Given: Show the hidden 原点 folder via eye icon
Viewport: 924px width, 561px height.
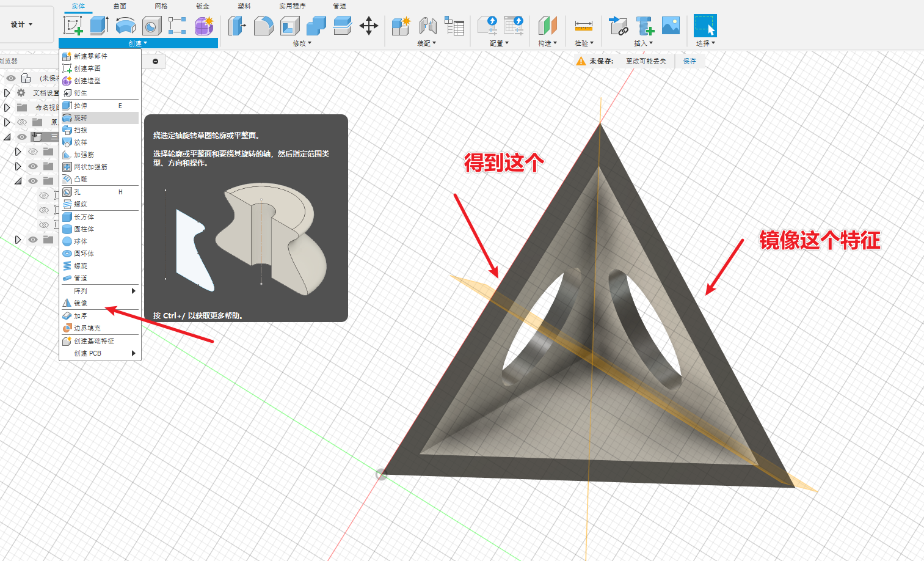Looking at the screenshot, I should 22,122.
